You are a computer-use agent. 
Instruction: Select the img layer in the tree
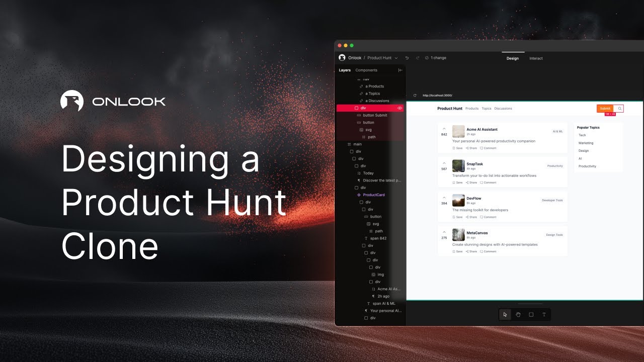(x=380, y=275)
